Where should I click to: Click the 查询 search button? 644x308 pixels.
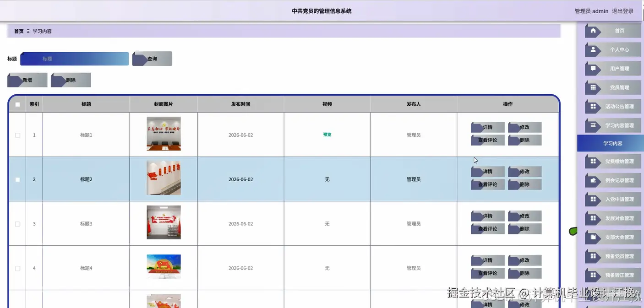[152, 59]
